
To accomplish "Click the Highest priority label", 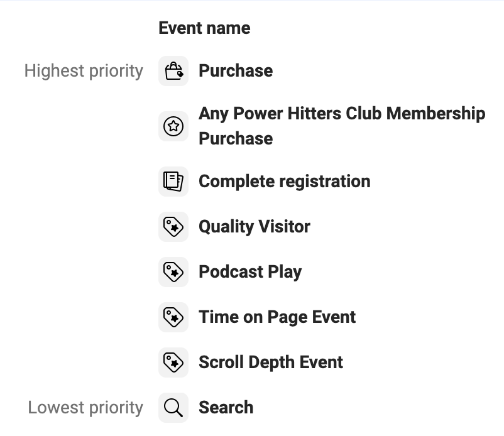I will pyautogui.click(x=84, y=71).
